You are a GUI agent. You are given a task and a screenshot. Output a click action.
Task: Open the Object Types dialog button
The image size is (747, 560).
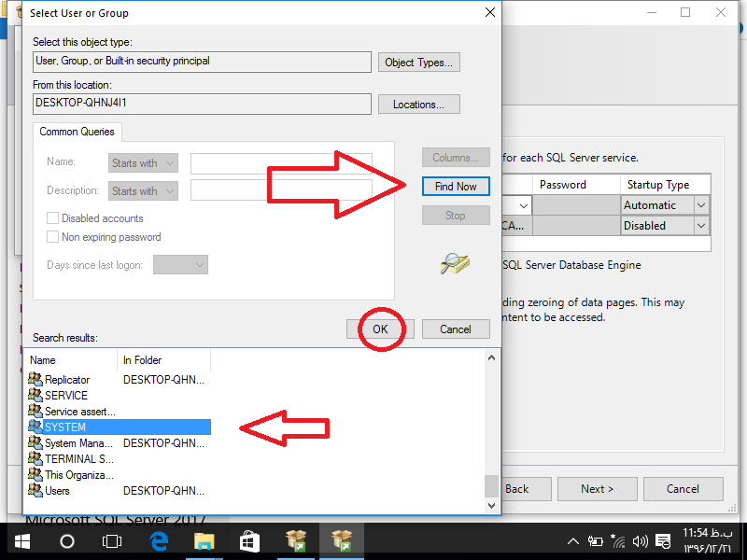[419, 63]
